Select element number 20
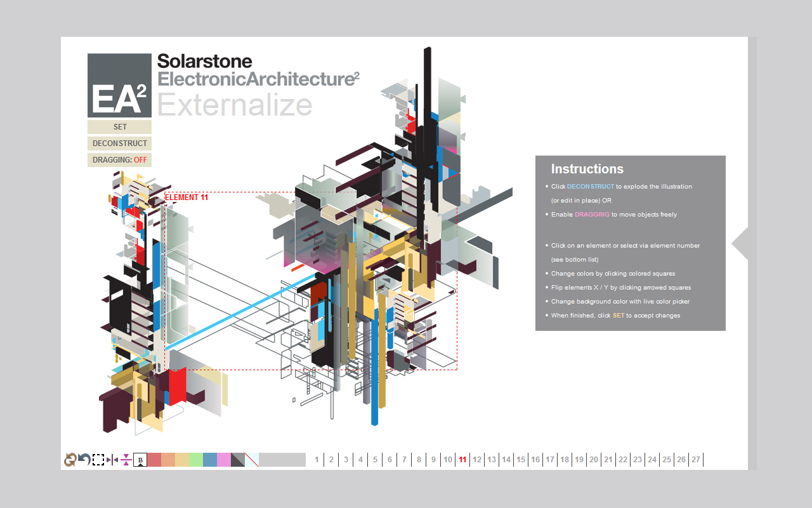The width and height of the screenshot is (812, 508). click(594, 460)
